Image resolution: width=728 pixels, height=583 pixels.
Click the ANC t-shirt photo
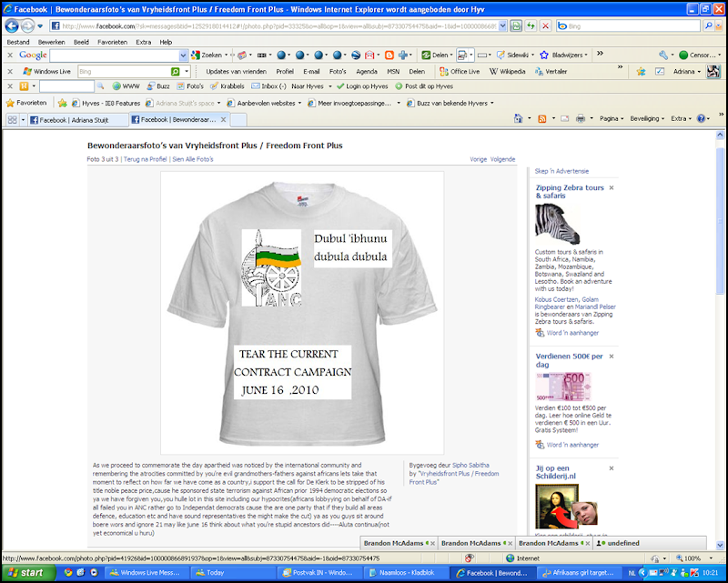302,313
